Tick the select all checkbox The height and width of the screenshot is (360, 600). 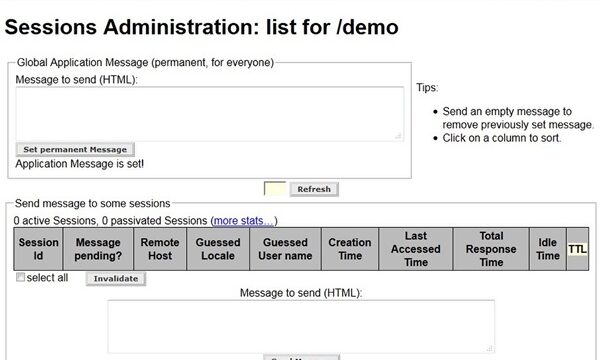pyautogui.click(x=20, y=277)
